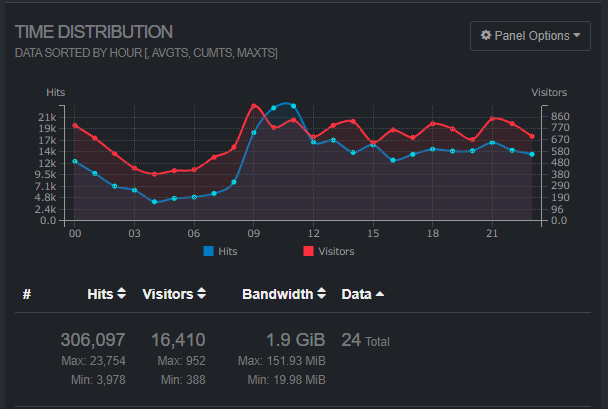Click the gear icon in Panel Options
Screen dimensions: 608x409
click(x=486, y=35)
